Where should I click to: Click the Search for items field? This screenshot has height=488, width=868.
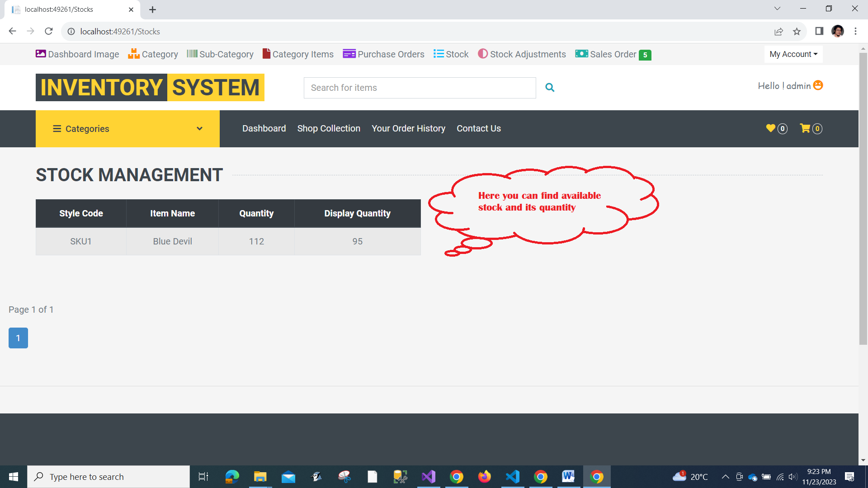[x=420, y=88]
